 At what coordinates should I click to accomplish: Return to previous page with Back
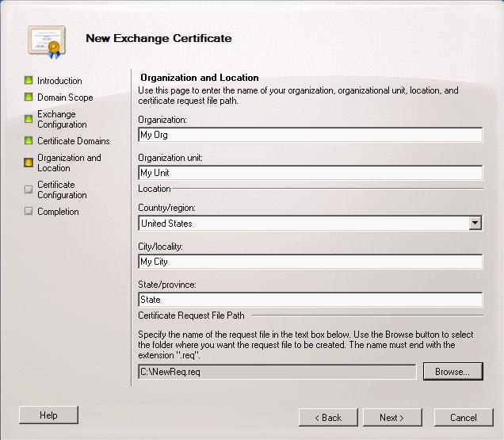click(x=327, y=418)
